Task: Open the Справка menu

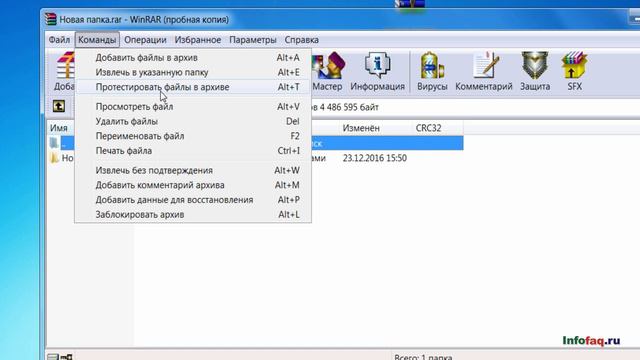Action: 302,40
